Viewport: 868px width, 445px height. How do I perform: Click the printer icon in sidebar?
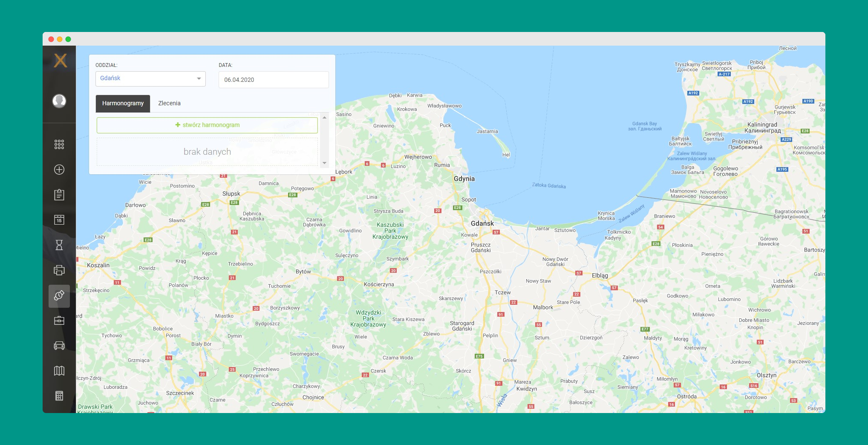click(59, 270)
